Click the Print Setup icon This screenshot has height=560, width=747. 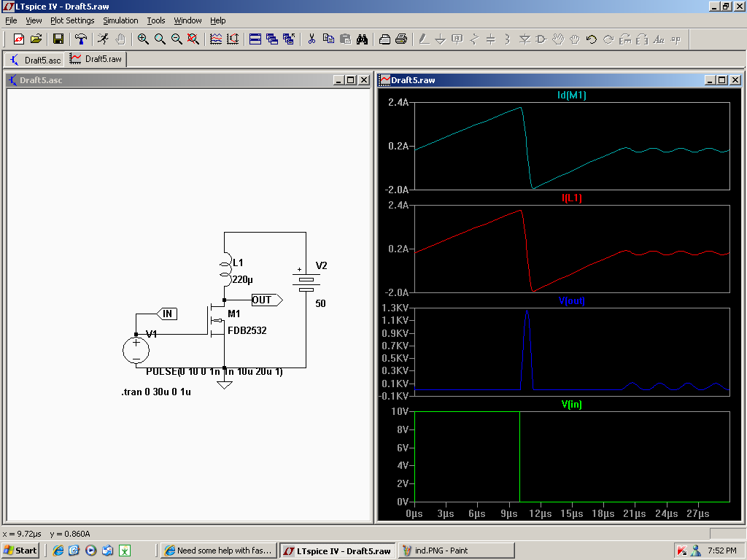[384, 39]
